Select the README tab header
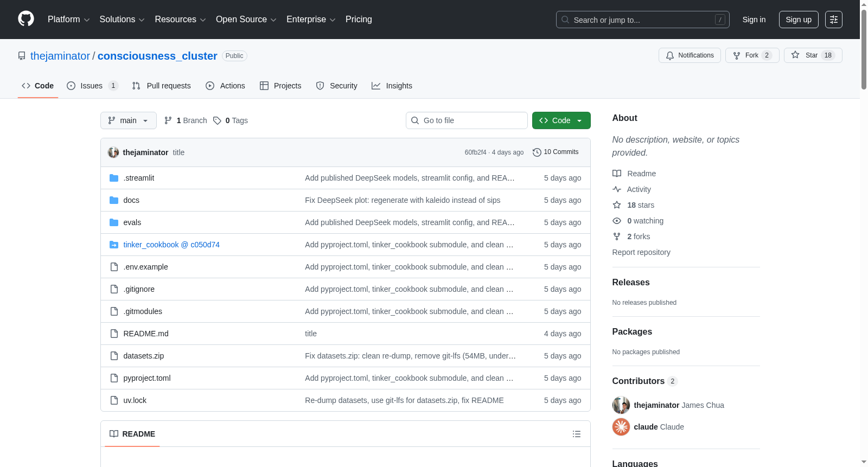The image size is (868, 467). (132, 434)
